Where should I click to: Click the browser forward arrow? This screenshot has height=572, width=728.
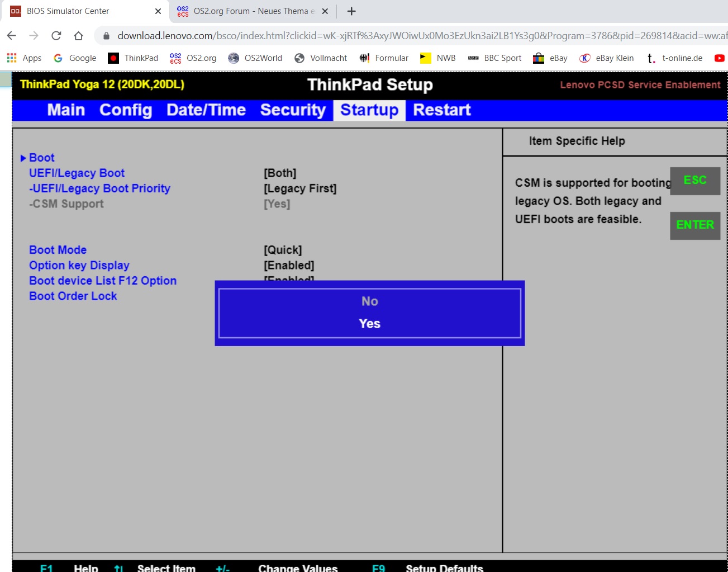pos(34,35)
